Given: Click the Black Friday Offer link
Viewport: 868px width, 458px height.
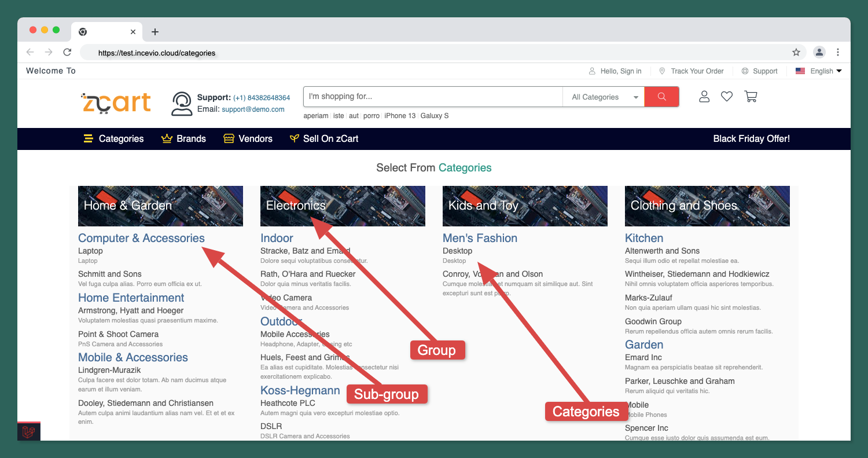Looking at the screenshot, I should (x=751, y=139).
